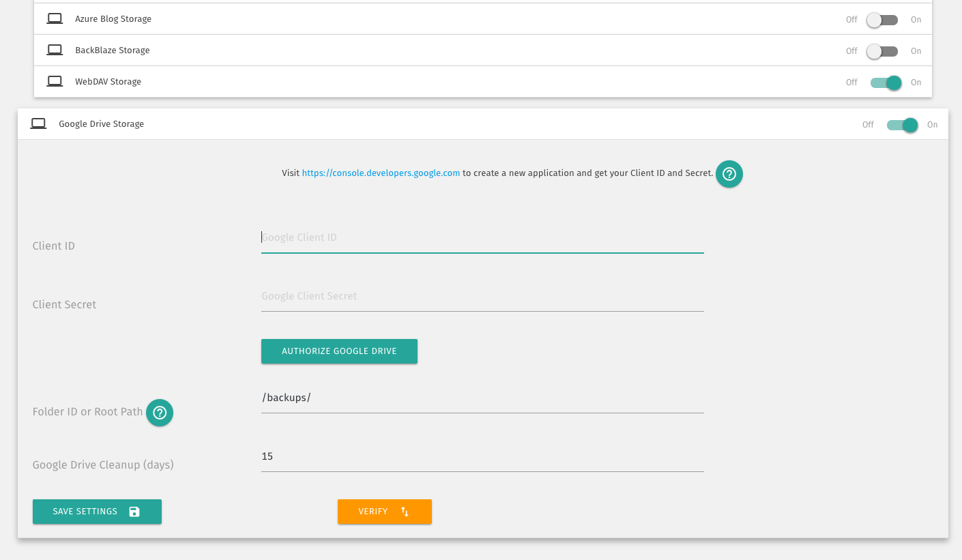The height and width of the screenshot is (560, 962).
Task: Click Authorize Google Drive button
Action: [x=339, y=351]
